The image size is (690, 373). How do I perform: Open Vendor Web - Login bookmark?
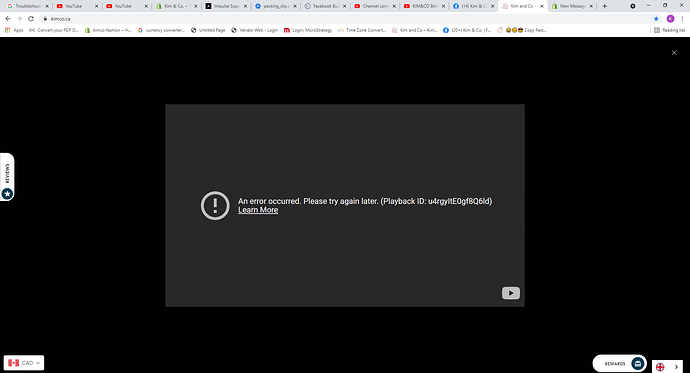[254, 30]
